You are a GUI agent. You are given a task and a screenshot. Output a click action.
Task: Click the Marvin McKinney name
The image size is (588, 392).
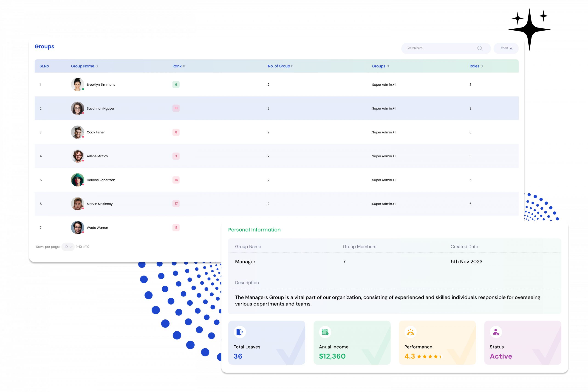99,204
